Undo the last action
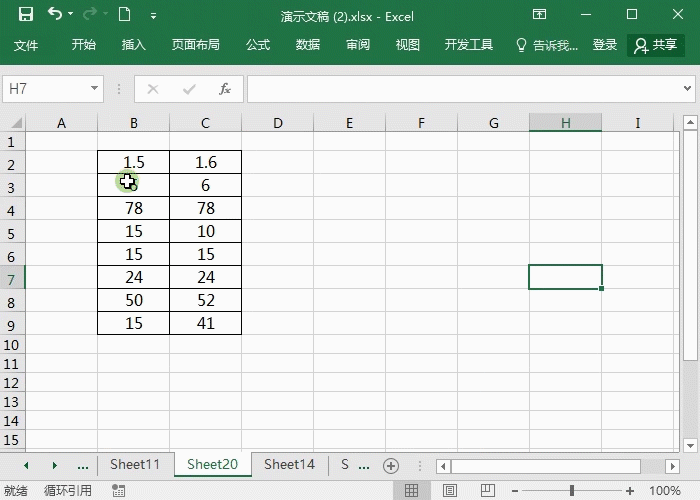 click(x=55, y=14)
